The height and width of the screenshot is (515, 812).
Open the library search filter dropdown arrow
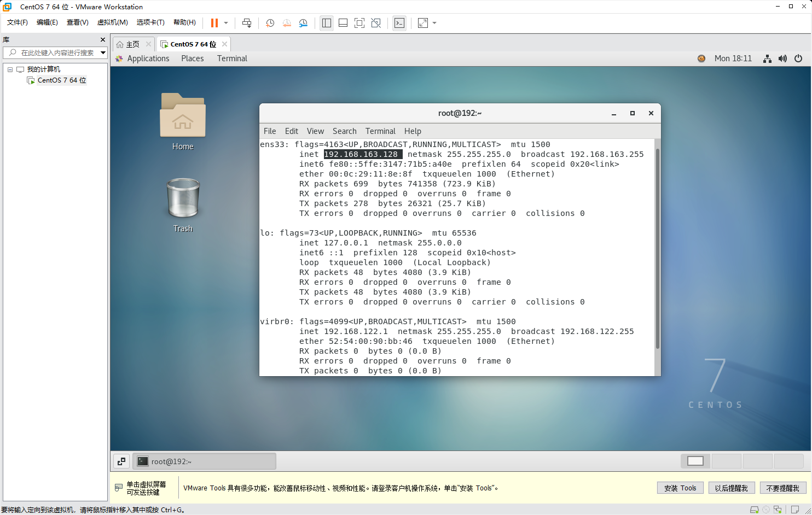[103, 52]
